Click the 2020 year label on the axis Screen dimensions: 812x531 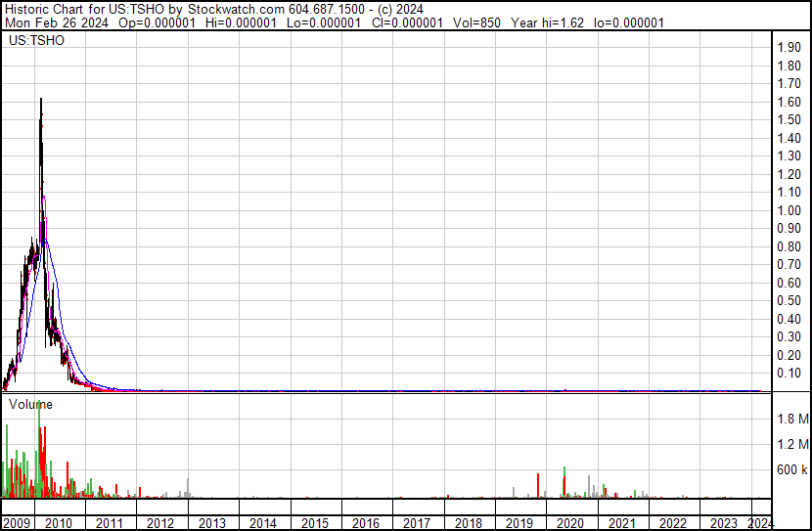pos(570,523)
